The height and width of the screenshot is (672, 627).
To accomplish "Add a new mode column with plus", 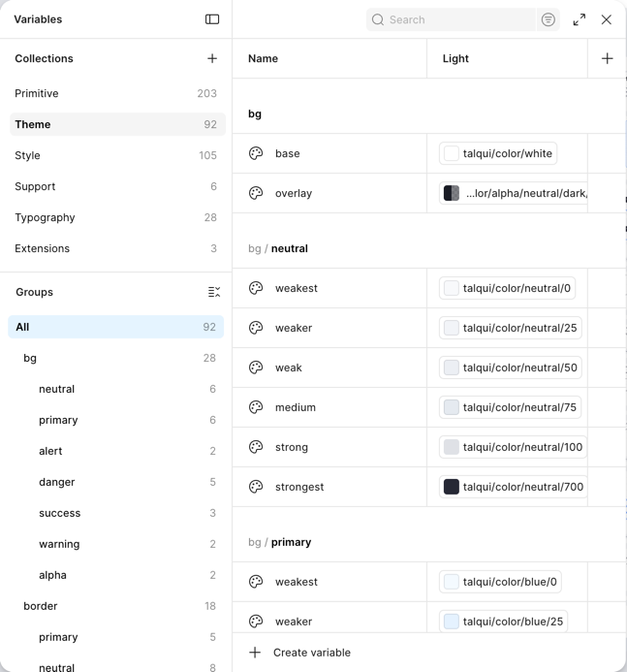I will [607, 58].
